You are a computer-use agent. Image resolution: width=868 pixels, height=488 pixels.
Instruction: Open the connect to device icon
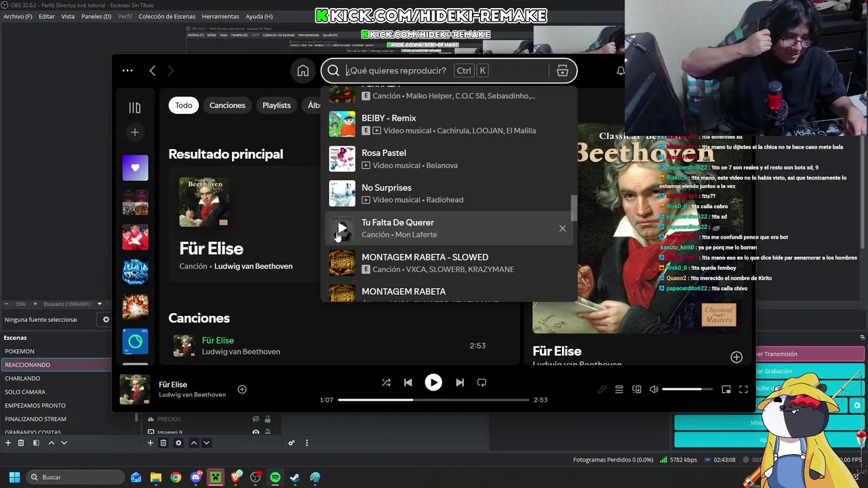coord(637,390)
